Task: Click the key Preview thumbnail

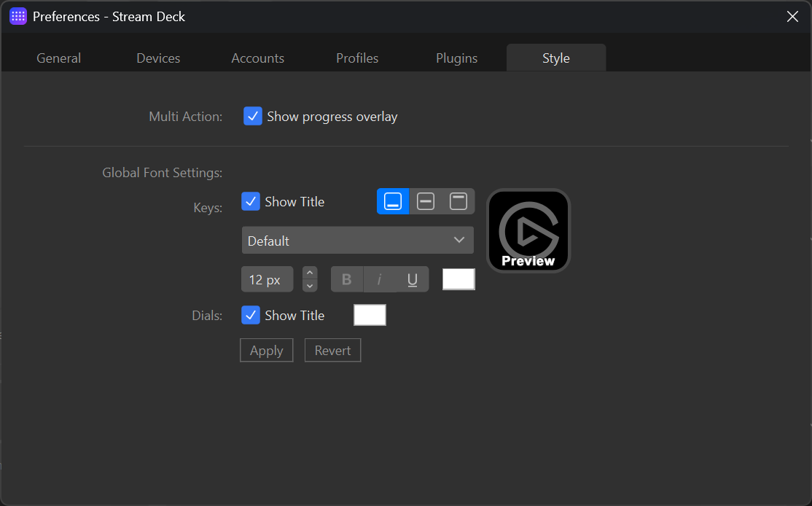Action: pyautogui.click(x=528, y=230)
